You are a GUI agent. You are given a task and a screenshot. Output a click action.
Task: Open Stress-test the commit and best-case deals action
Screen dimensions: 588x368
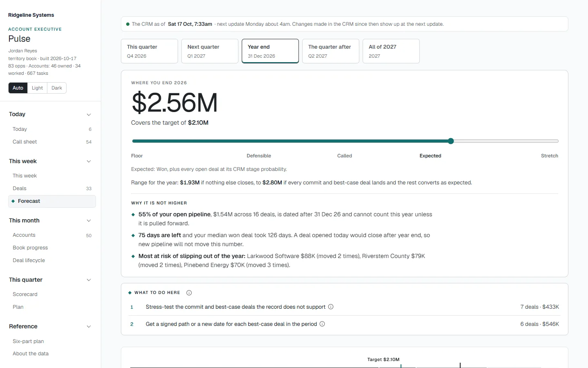345,307
